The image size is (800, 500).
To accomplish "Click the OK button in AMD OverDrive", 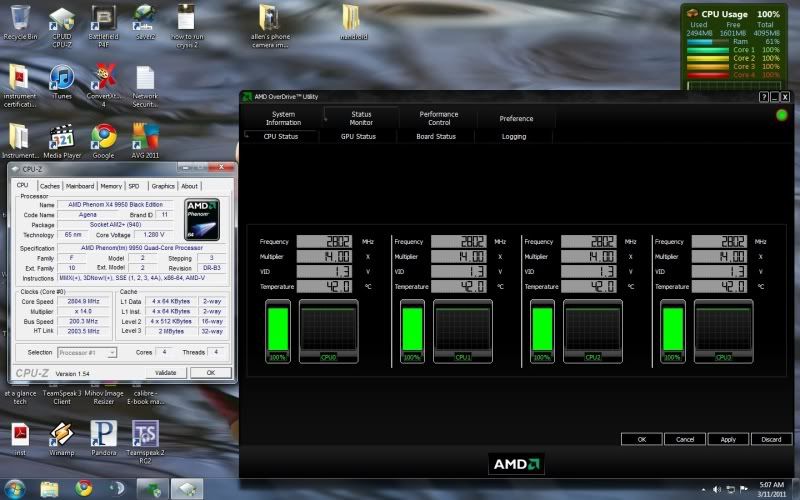I will (641, 439).
